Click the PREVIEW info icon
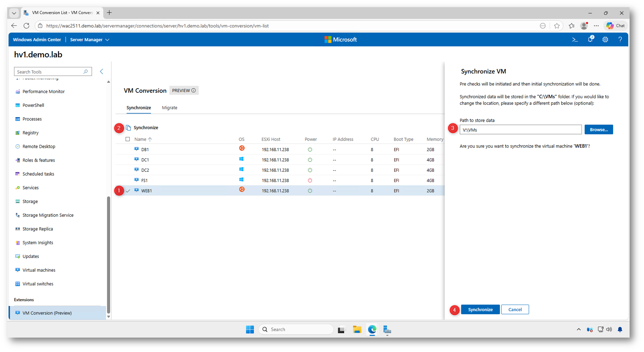 tap(194, 91)
